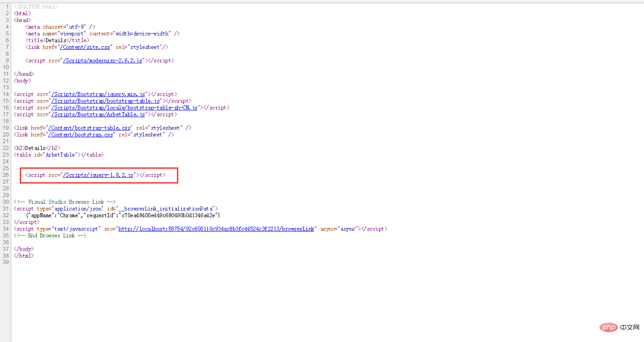Click the __browserLink_initializationData id attribute

click(x=161, y=209)
